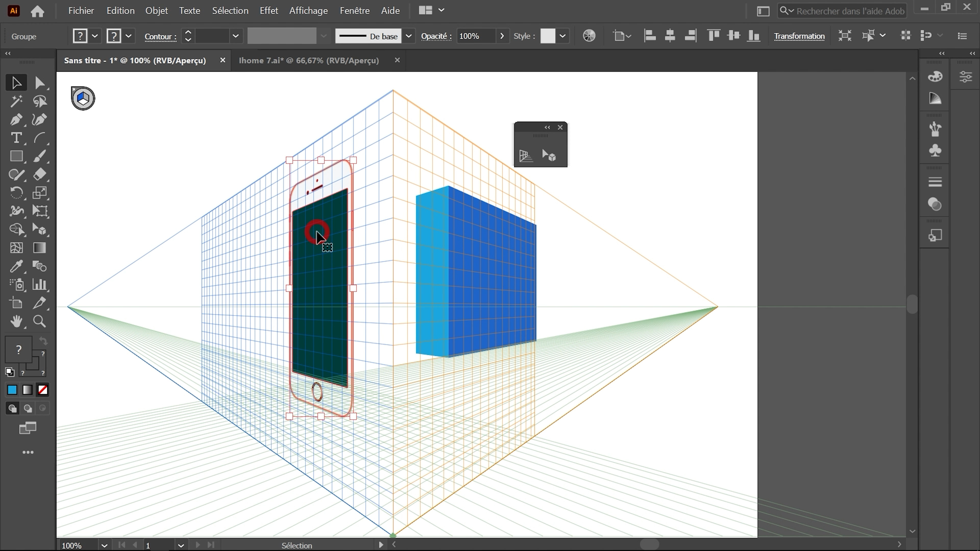Select the Free Transform tool
The width and height of the screenshot is (980, 551).
[40, 211]
